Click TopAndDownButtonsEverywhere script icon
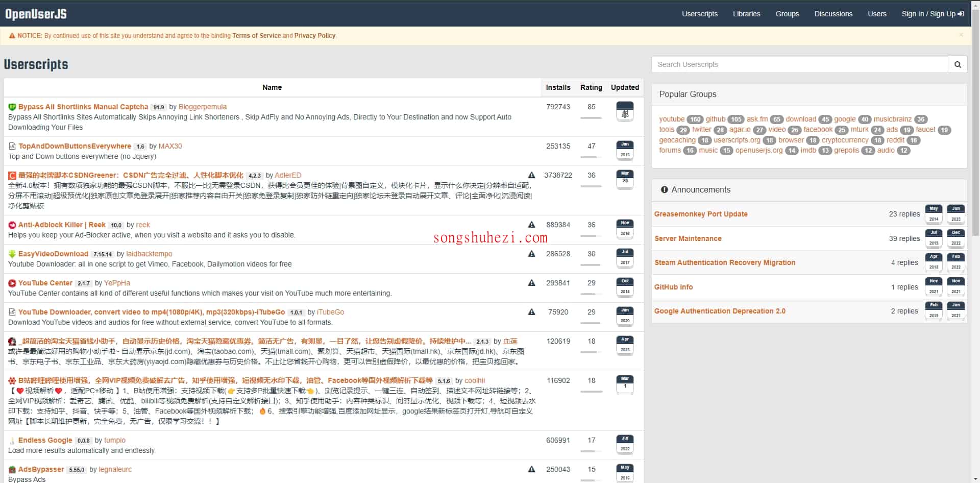980x483 pixels. point(12,146)
